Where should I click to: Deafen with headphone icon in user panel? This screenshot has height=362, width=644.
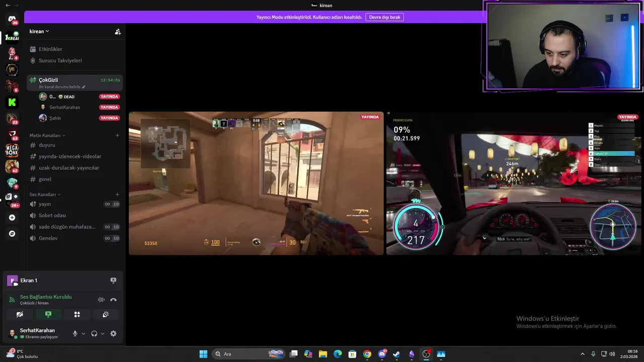click(x=94, y=333)
